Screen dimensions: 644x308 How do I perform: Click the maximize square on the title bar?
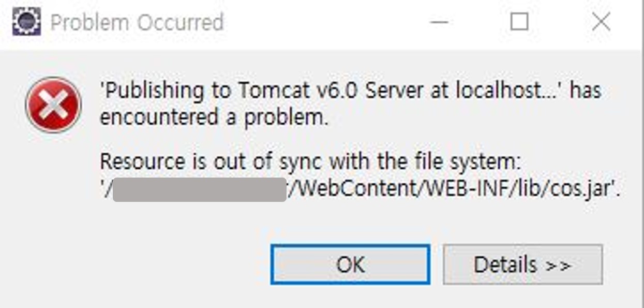[519, 22]
